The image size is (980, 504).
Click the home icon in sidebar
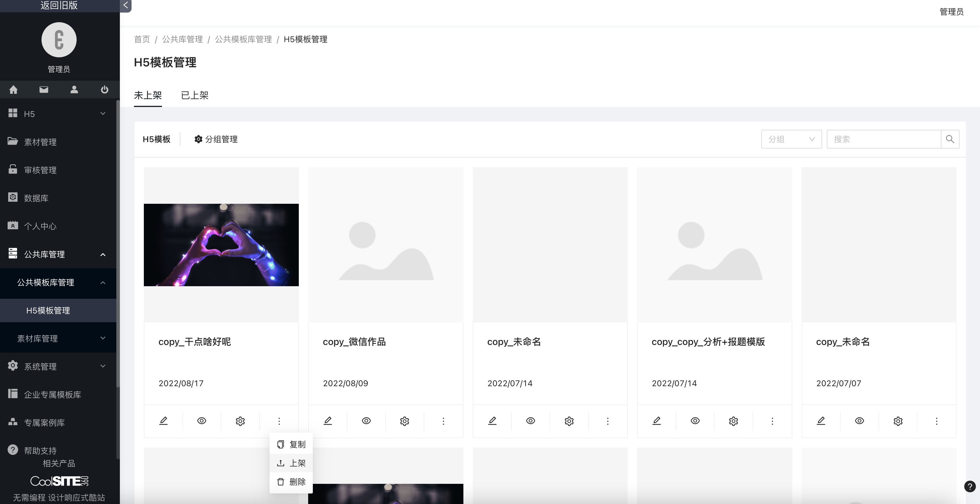coord(13,89)
